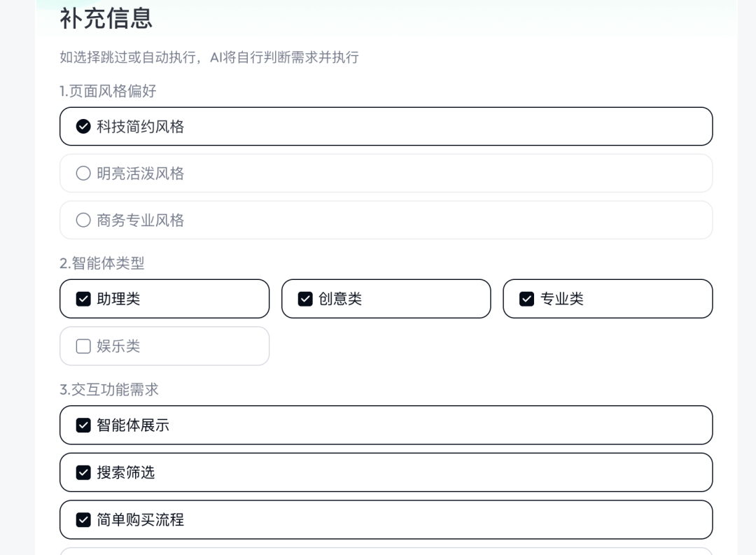This screenshot has width=756, height=555.
Task: Click the 商务专业风格 option text
Action: [x=140, y=220]
